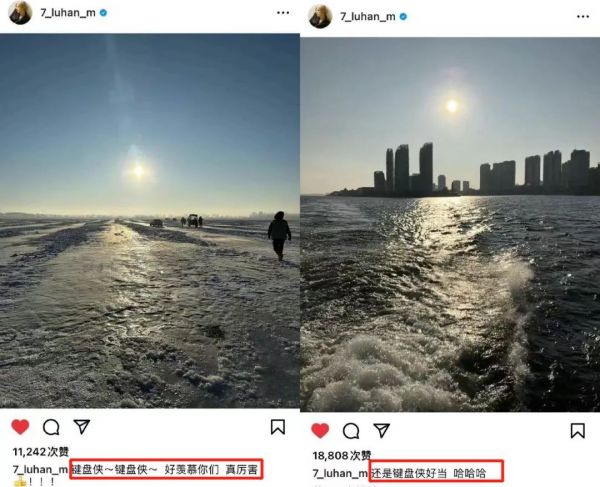This screenshot has height=487, width=600.
Task: Click the left post profile avatar
Action: [20, 13]
